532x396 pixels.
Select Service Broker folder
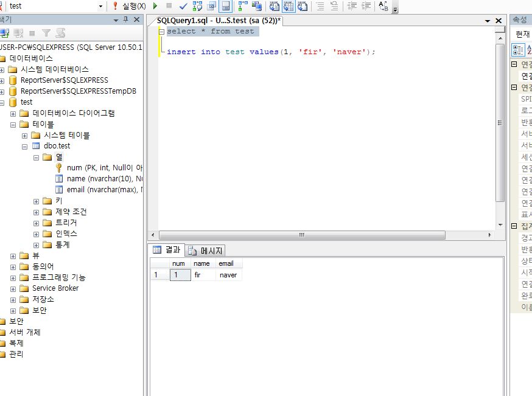(55, 288)
